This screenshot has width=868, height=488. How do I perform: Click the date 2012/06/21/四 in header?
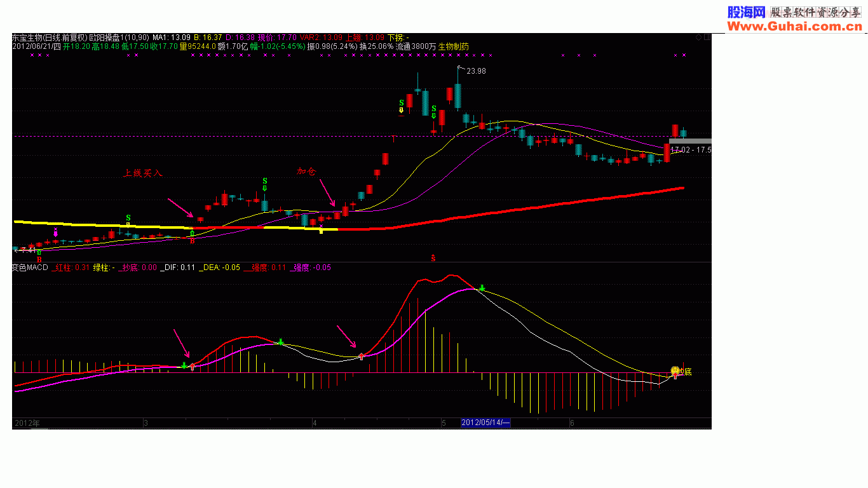click(36, 46)
